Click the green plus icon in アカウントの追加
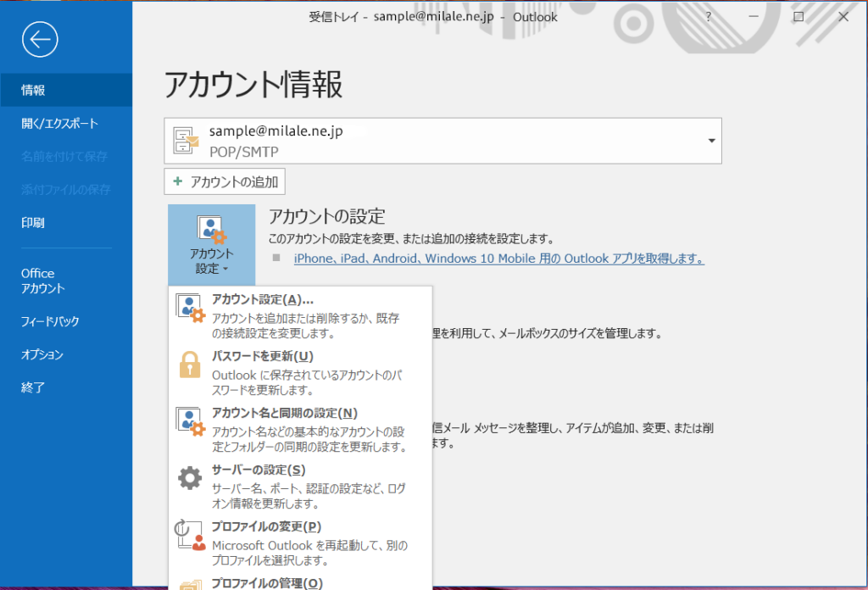868x590 pixels. [178, 181]
